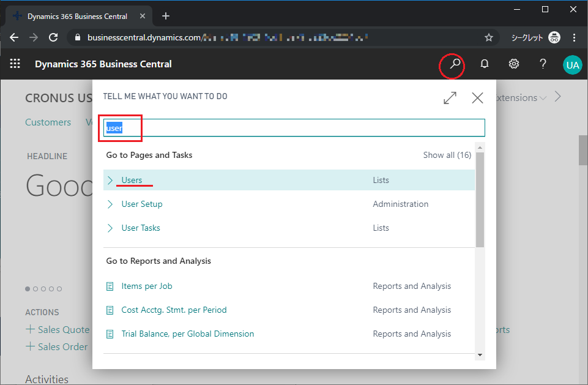Screen dimensions: 588x385
Task: Click the scrollbar down arrow in results
Action: point(480,355)
